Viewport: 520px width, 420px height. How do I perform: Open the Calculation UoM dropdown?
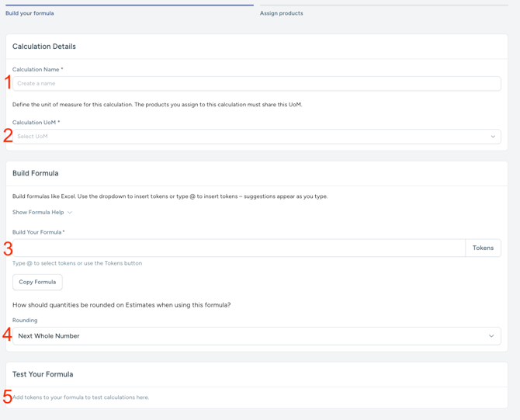point(256,137)
